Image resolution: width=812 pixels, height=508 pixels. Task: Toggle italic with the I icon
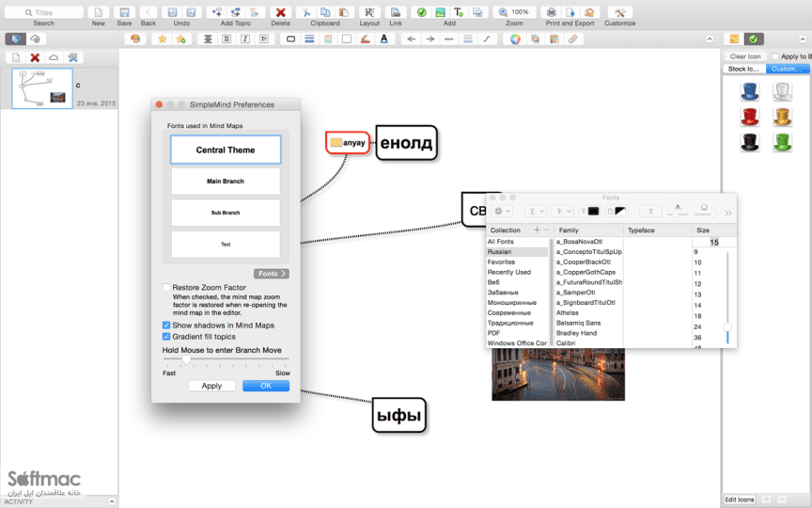245,39
